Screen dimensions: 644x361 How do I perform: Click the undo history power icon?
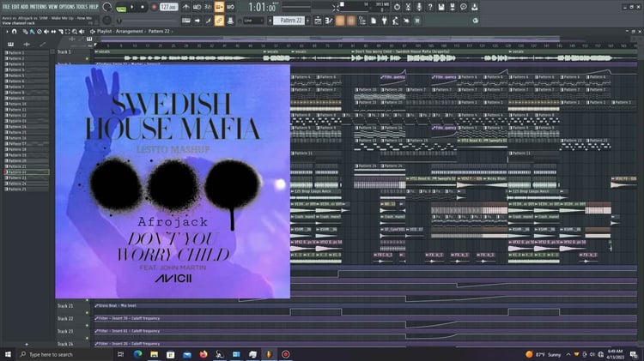397,7
